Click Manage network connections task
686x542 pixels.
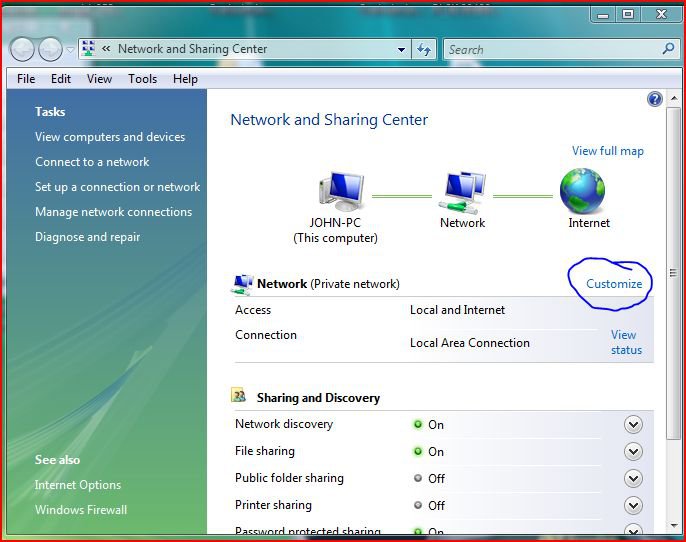[113, 212]
